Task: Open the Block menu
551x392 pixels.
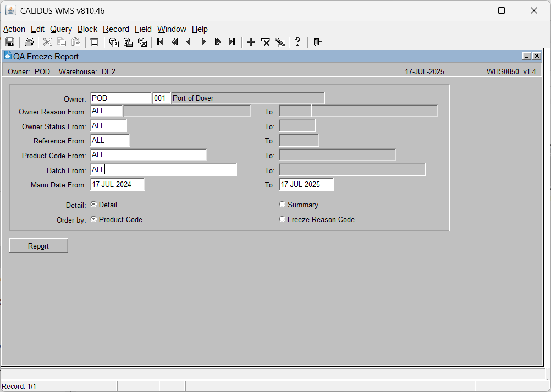Action: 87,29
